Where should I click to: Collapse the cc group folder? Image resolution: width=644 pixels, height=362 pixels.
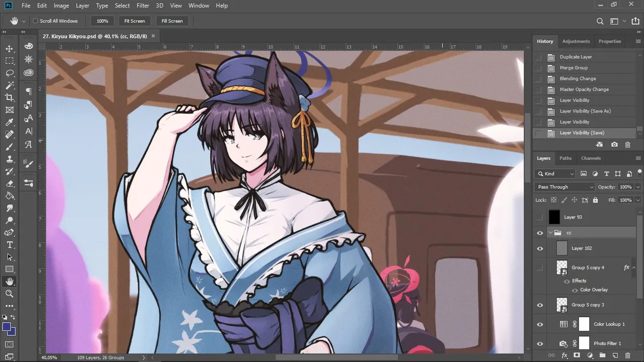[x=550, y=233]
